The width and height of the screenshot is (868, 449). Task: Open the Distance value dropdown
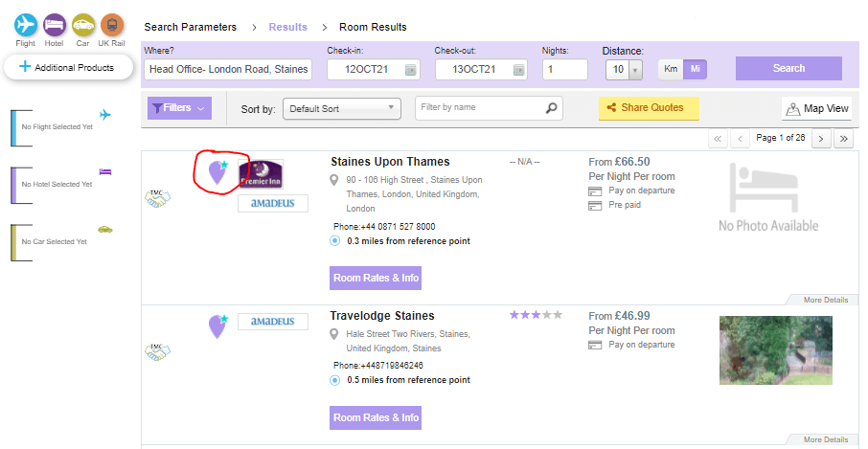[x=635, y=70]
